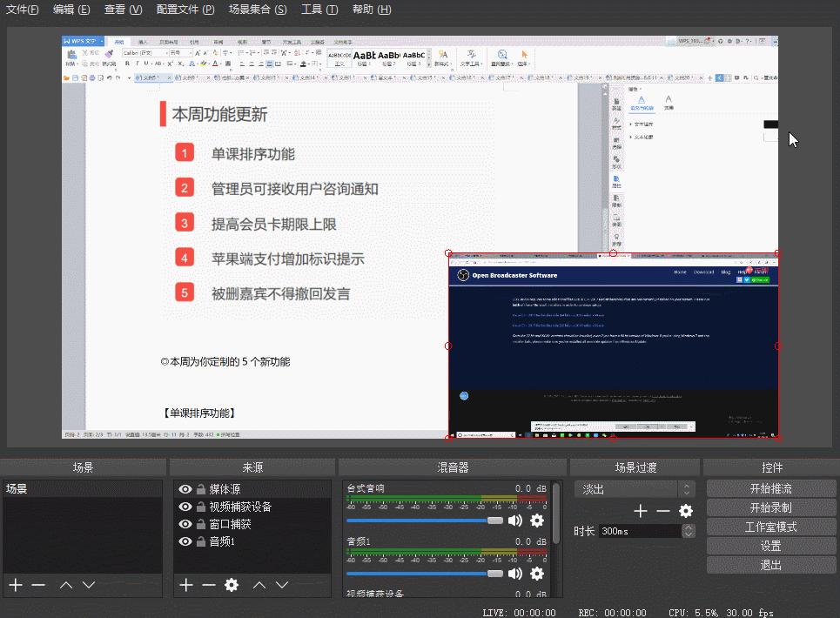Enable 工作室模式 mode
Screen dimensions: 840x618
coord(769,526)
